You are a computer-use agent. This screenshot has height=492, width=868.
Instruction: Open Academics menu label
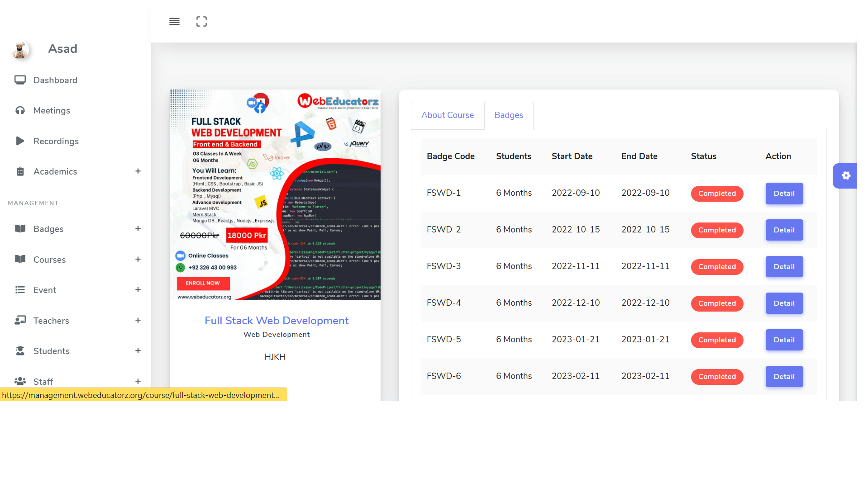pyautogui.click(x=55, y=171)
